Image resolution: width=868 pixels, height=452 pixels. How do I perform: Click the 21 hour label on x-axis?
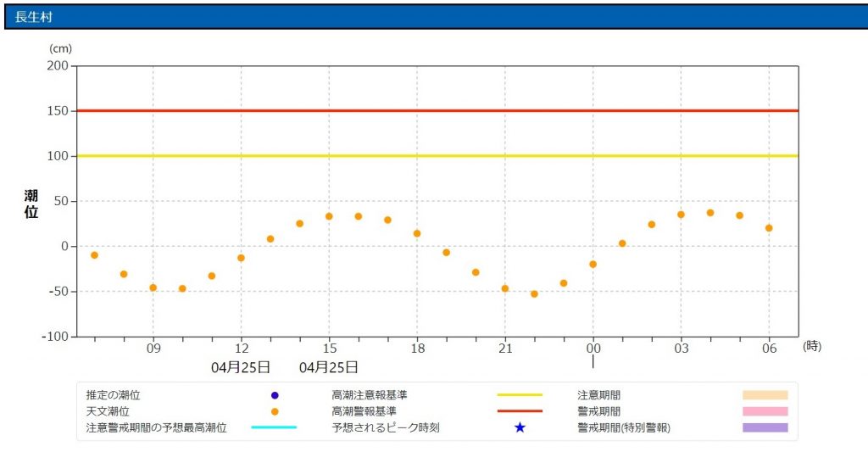click(505, 349)
